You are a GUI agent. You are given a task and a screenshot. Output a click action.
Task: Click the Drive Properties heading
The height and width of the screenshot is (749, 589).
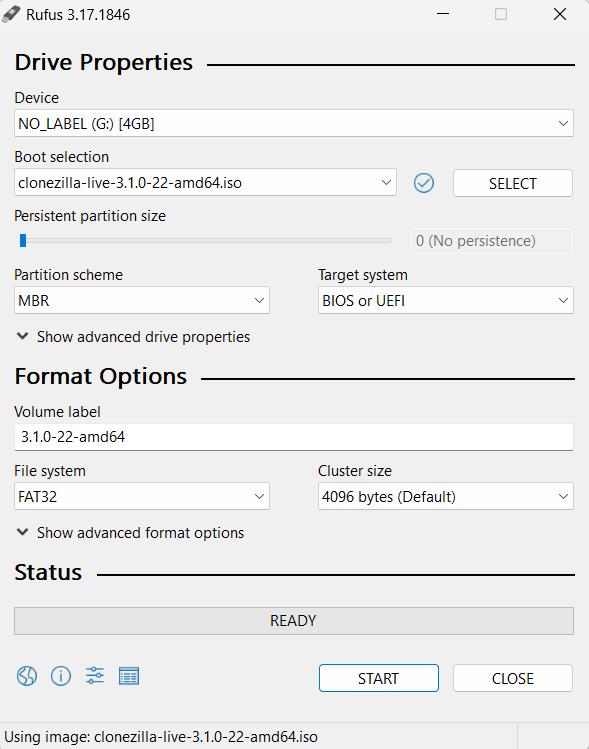coord(104,63)
